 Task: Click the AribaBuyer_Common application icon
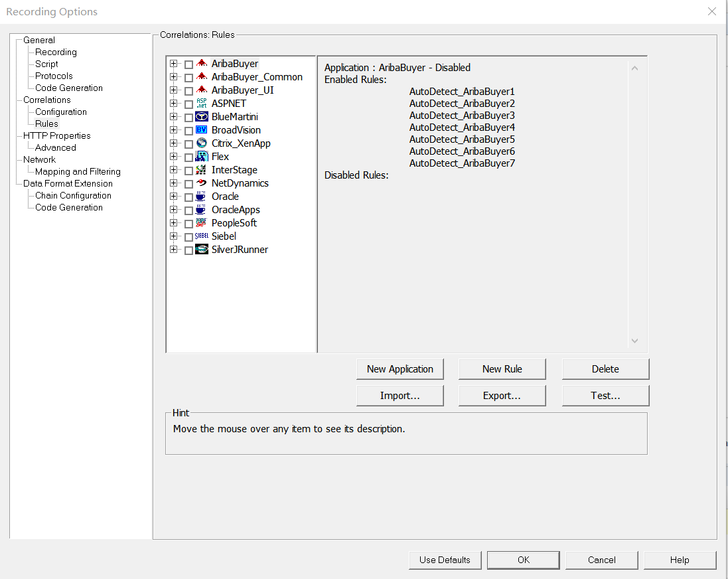(x=202, y=76)
